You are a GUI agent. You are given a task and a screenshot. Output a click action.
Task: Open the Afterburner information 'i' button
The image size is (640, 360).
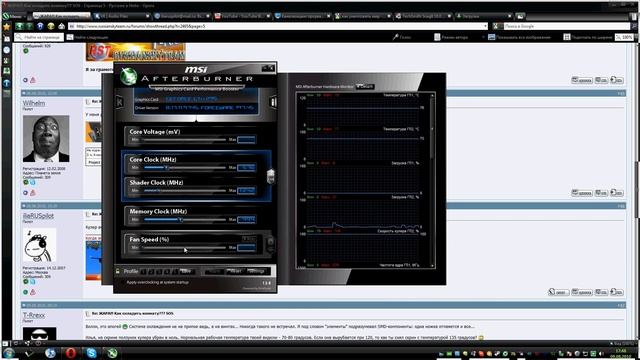coord(273,102)
